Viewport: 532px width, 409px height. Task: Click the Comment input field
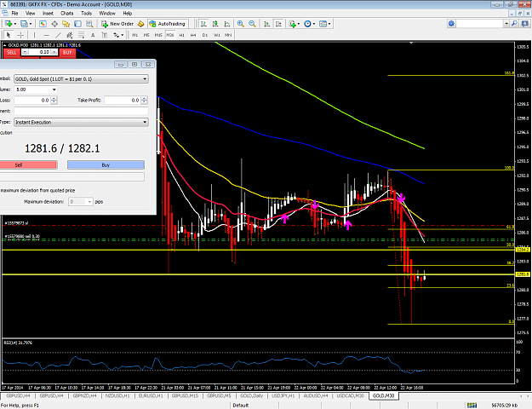pos(81,111)
